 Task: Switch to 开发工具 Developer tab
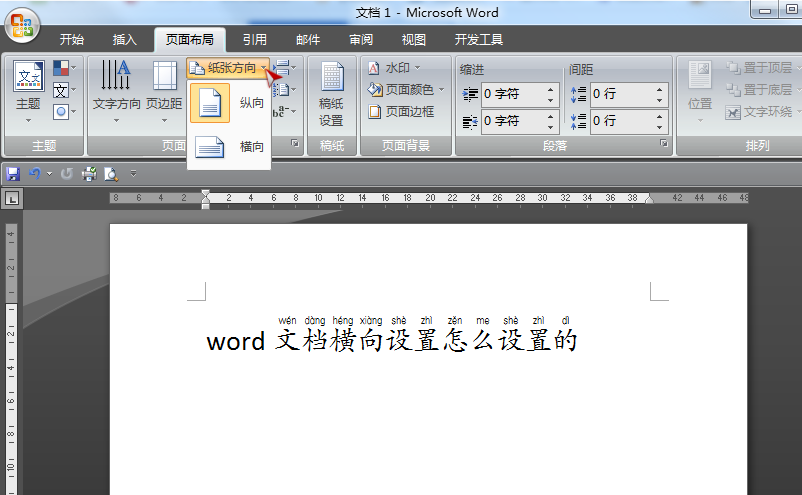tap(479, 40)
